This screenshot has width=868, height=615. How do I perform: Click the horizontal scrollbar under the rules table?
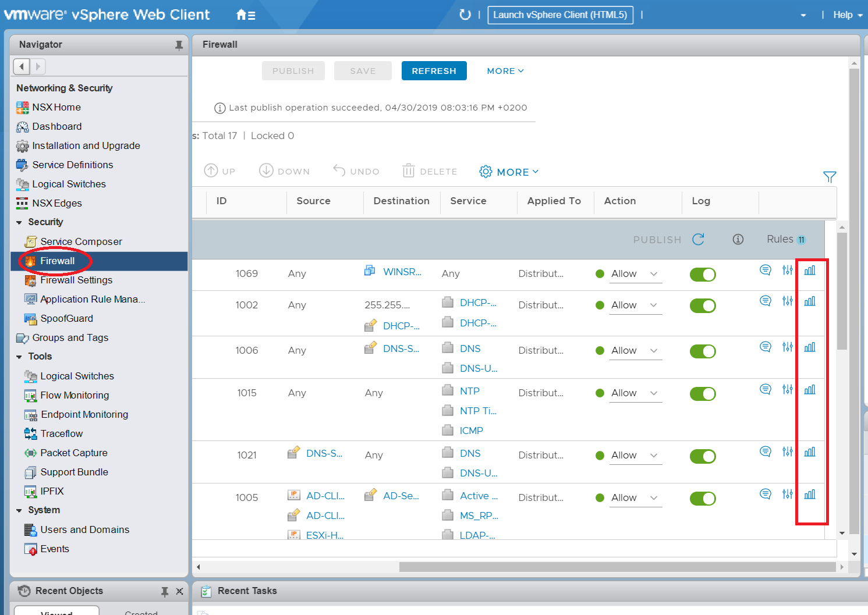[617, 567]
